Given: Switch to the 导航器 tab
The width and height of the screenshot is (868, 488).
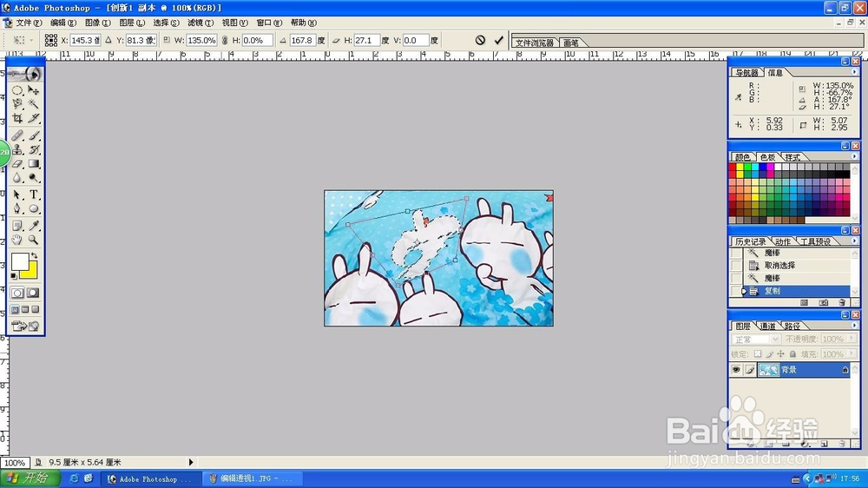Looking at the screenshot, I should [747, 73].
